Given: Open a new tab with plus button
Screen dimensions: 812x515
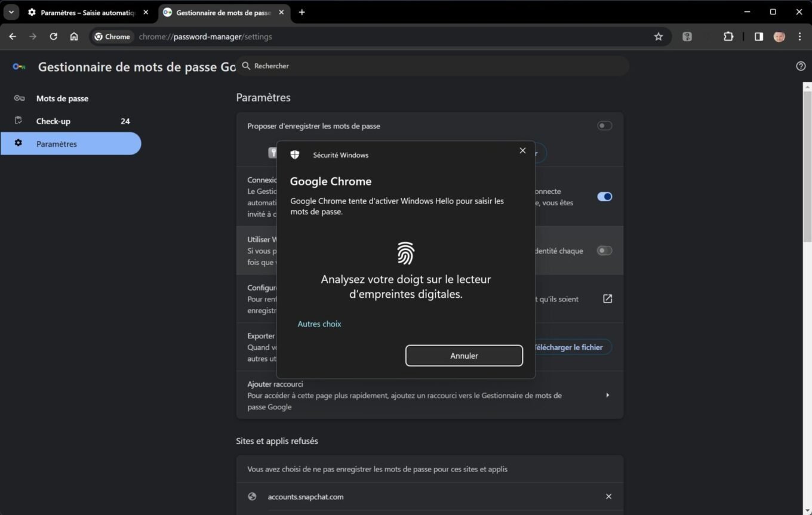Looking at the screenshot, I should (302, 12).
